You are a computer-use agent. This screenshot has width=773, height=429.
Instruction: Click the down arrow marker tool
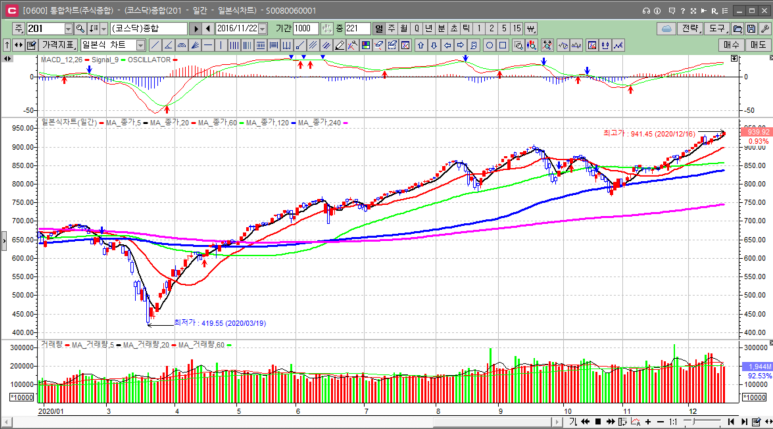pos(434,45)
